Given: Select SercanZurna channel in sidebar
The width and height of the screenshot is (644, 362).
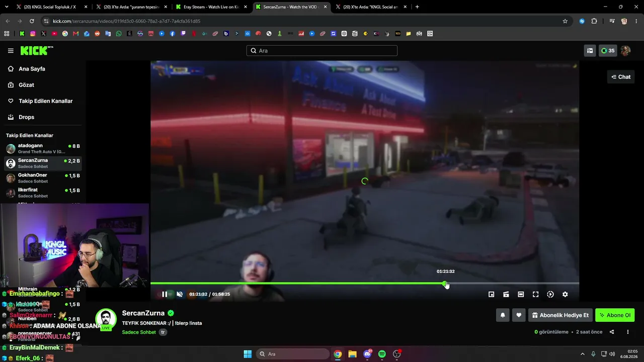Looking at the screenshot, I should click(x=43, y=163).
